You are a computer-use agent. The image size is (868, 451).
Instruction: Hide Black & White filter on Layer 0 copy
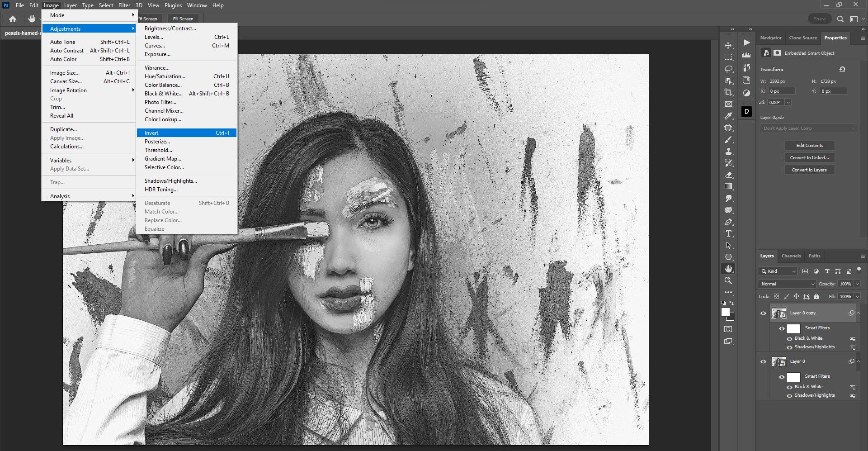pos(789,338)
